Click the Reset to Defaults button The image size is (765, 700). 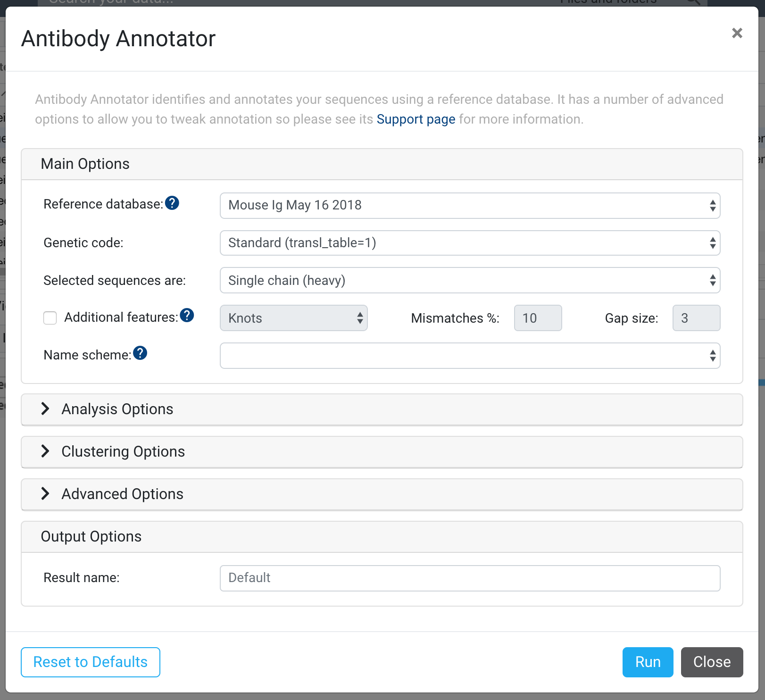[91, 662]
